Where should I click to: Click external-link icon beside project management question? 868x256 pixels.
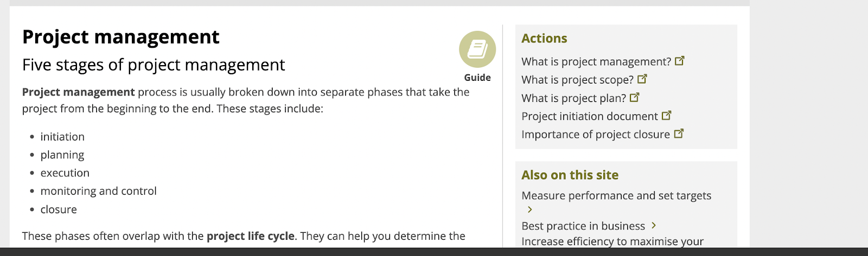click(679, 61)
